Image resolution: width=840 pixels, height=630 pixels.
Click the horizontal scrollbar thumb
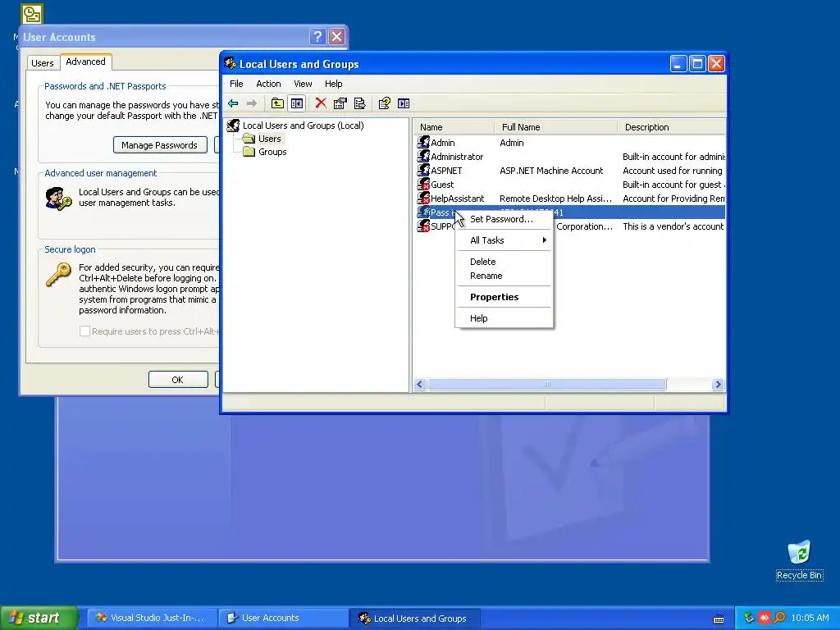pos(547,384)
